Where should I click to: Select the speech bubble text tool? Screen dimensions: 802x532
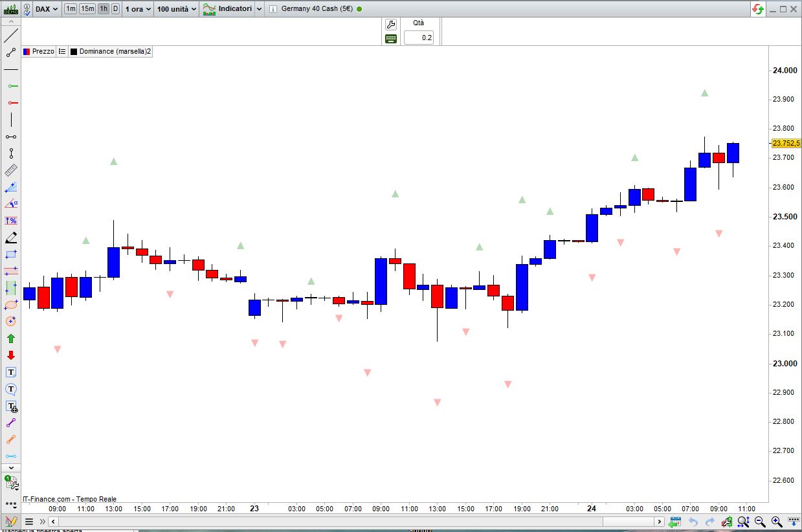point(11,389)
